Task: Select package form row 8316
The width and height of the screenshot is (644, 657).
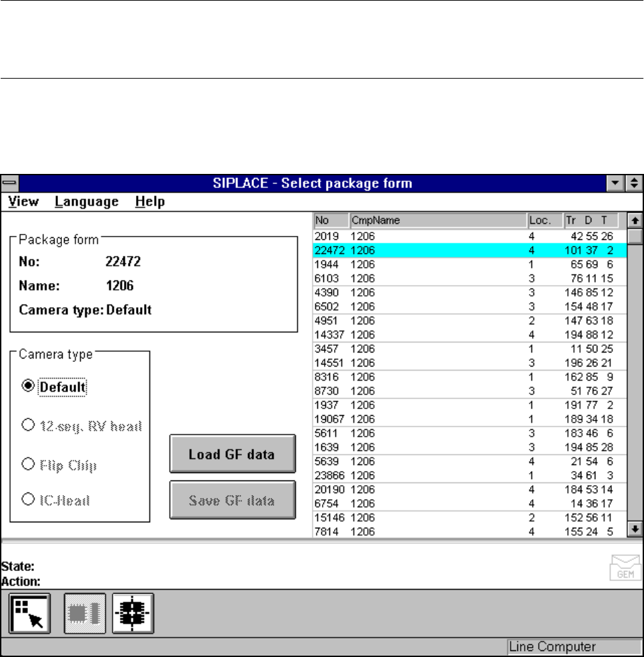Action: point(469,377)
